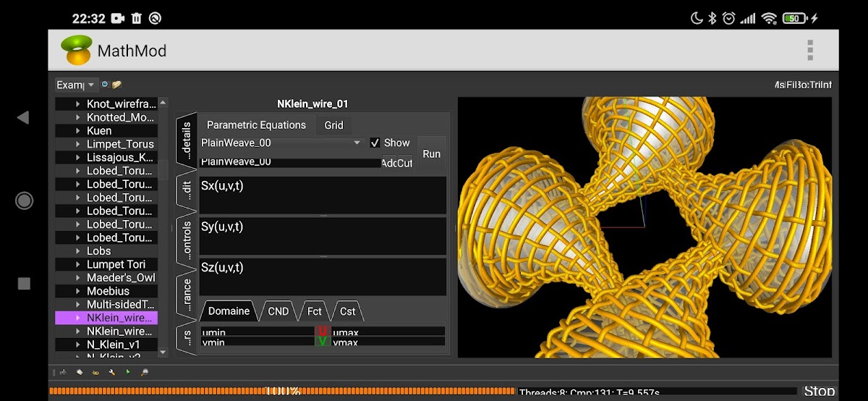Open the Fct tab

[x=314, y=311]
